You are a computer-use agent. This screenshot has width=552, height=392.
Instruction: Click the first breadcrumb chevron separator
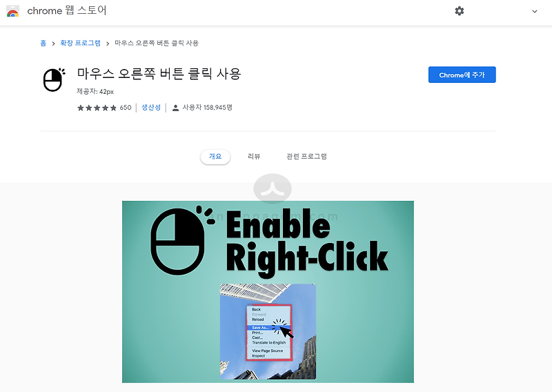click(x=54, y=43)
